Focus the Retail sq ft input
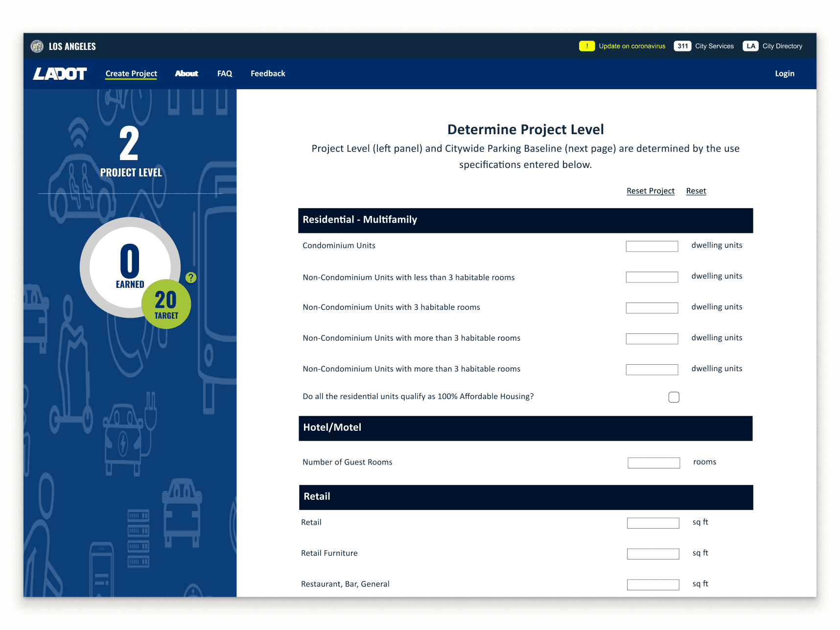The width and height of the screenshot is (840, 630). [653, 523]
